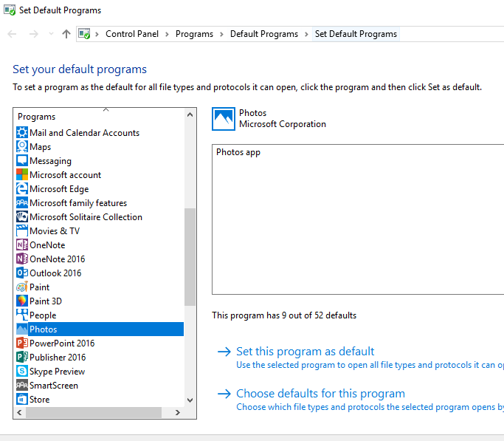Image resolution: width=504 pixels, height=441 pixels.
Task: Click the Skype Preview icon
Action: click(22, 372)
